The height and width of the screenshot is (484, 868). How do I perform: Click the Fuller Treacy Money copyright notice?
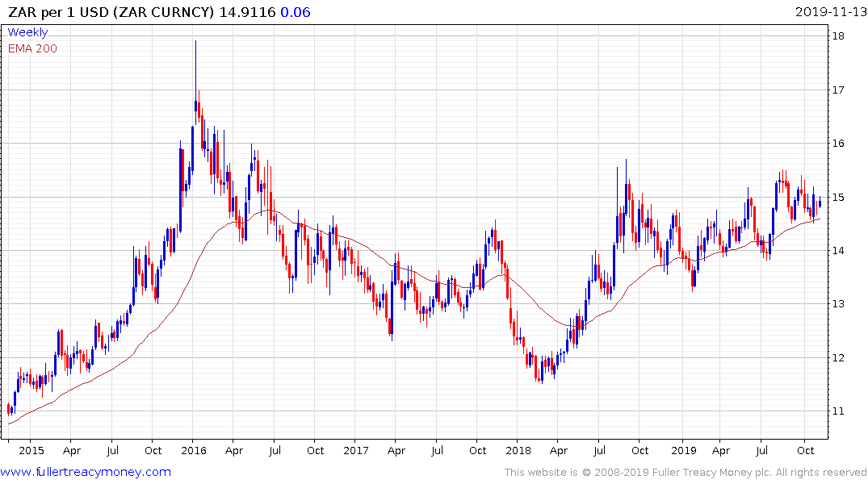(686, 473)
